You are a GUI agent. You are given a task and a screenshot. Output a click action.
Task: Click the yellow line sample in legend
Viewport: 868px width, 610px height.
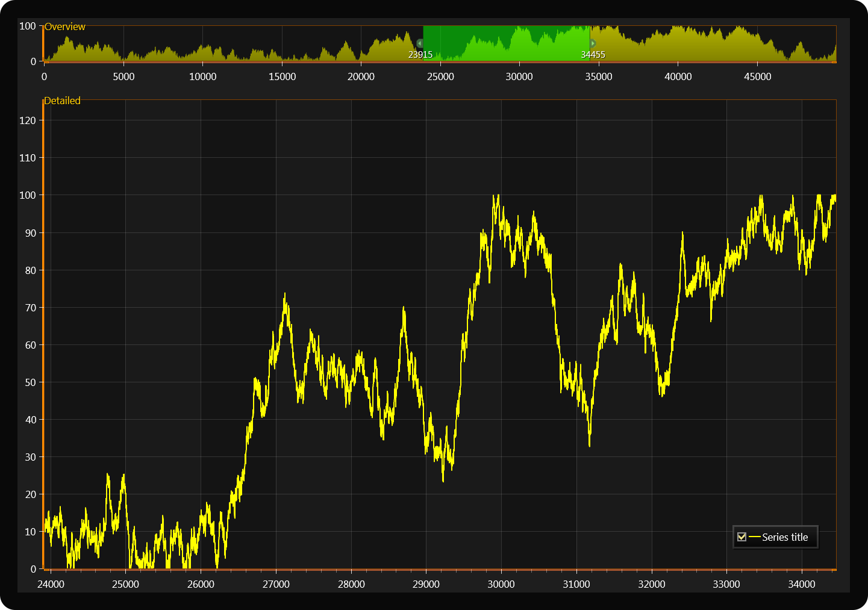(754, 537)
